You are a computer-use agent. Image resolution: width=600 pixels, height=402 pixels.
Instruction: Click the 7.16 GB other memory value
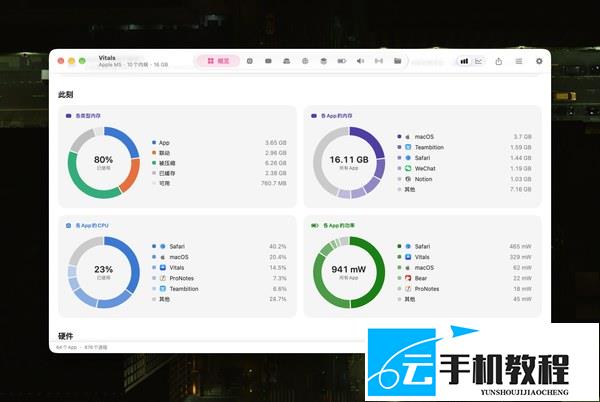521,189
